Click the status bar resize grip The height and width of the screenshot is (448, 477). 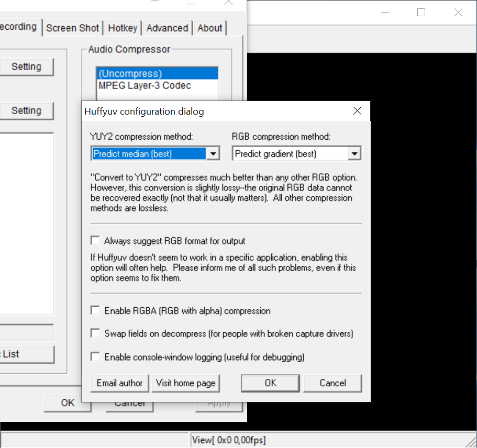click(x=471, y=442)
